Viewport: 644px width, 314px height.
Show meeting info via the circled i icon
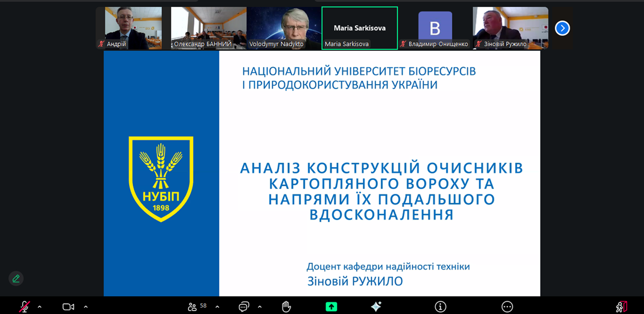click(x=440, y=307)
